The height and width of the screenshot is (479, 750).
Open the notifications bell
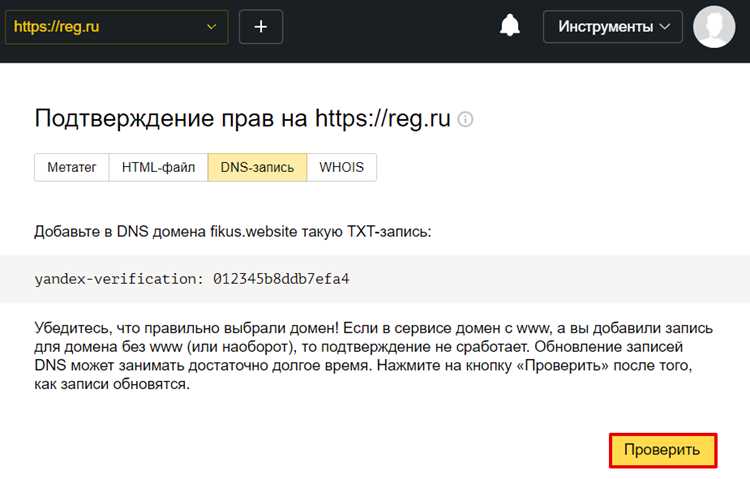(509, 26)
